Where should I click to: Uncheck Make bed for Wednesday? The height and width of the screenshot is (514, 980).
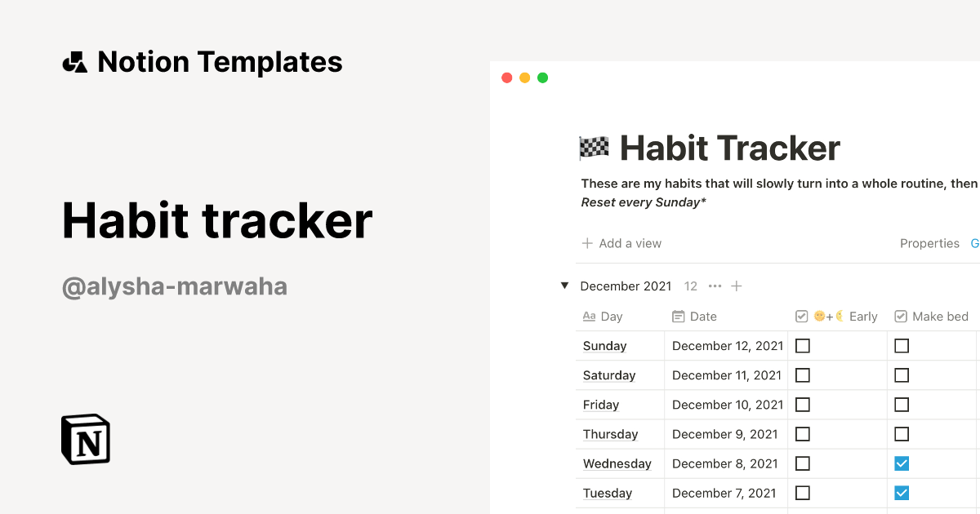pyautogui.click(x=902, y=463)
